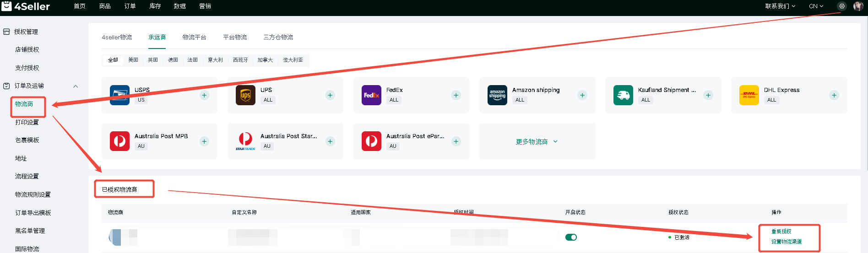Switch to the 物流平台 tab
The image size is (868, 253).
[x=194, y=37]
